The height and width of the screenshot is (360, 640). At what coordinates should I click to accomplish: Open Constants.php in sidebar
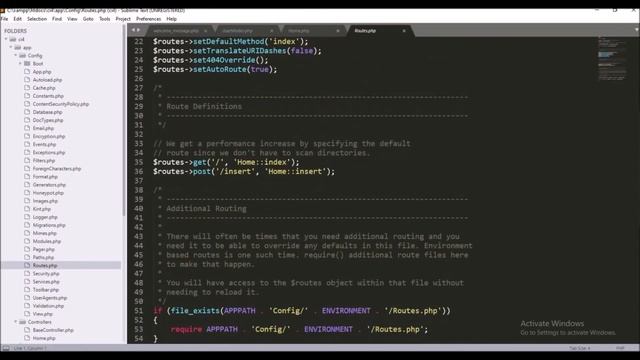click(48, 96)
